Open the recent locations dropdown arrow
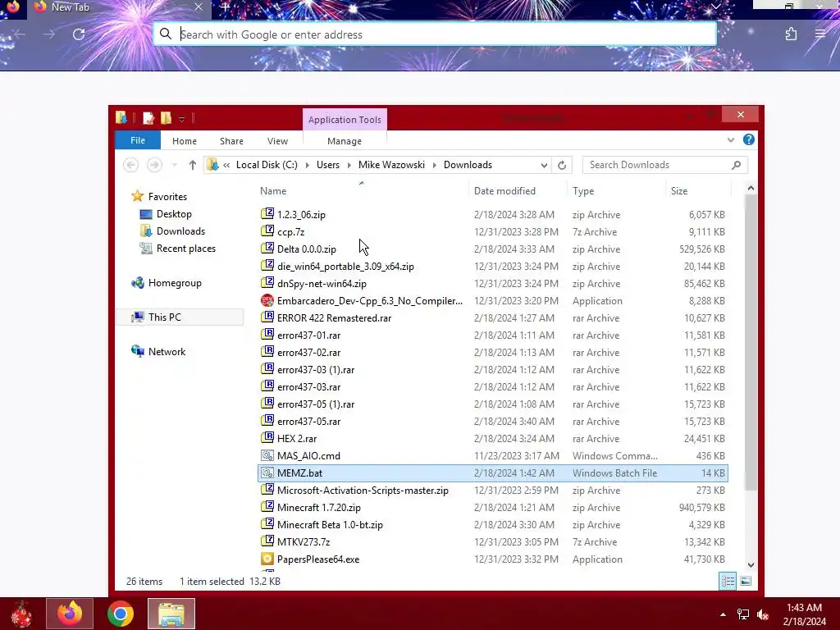Image resolution: width=840 pixels, height=630 pixels. [174, 165]
